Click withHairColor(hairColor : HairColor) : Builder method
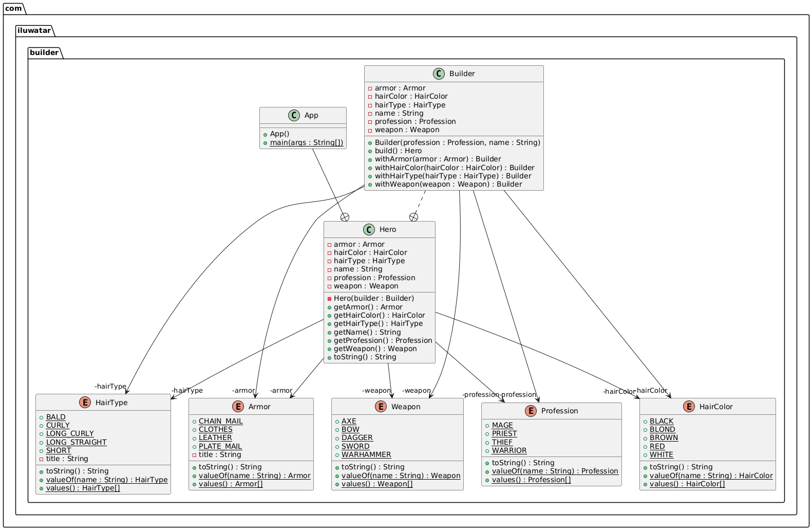 455,168
